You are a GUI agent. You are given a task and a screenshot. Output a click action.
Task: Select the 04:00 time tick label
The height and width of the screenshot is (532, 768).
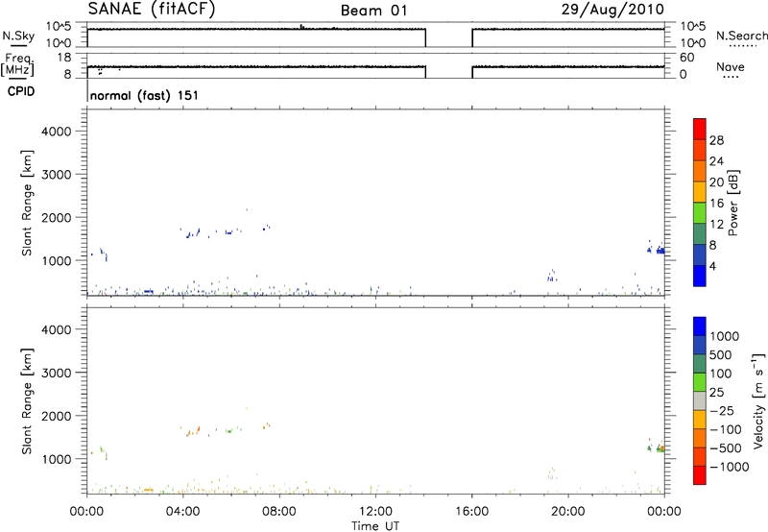point(182,512)
